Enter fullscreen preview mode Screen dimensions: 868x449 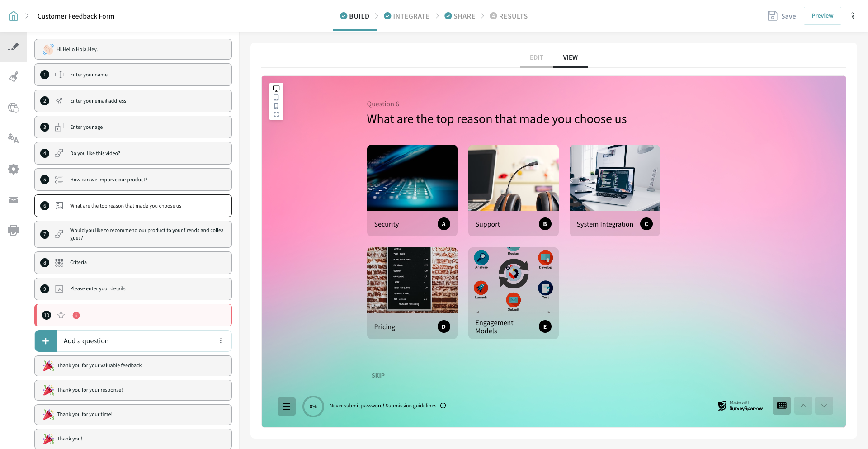[276, 114]
